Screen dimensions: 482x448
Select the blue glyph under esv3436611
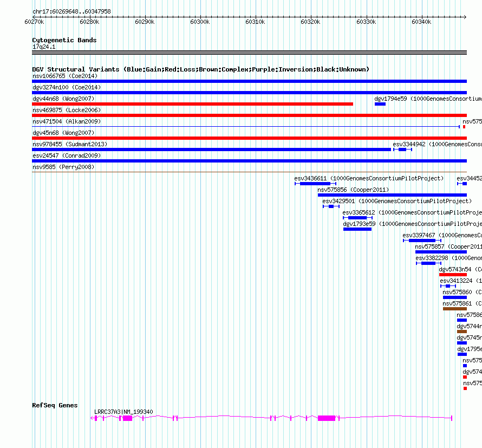pos(315,184)
